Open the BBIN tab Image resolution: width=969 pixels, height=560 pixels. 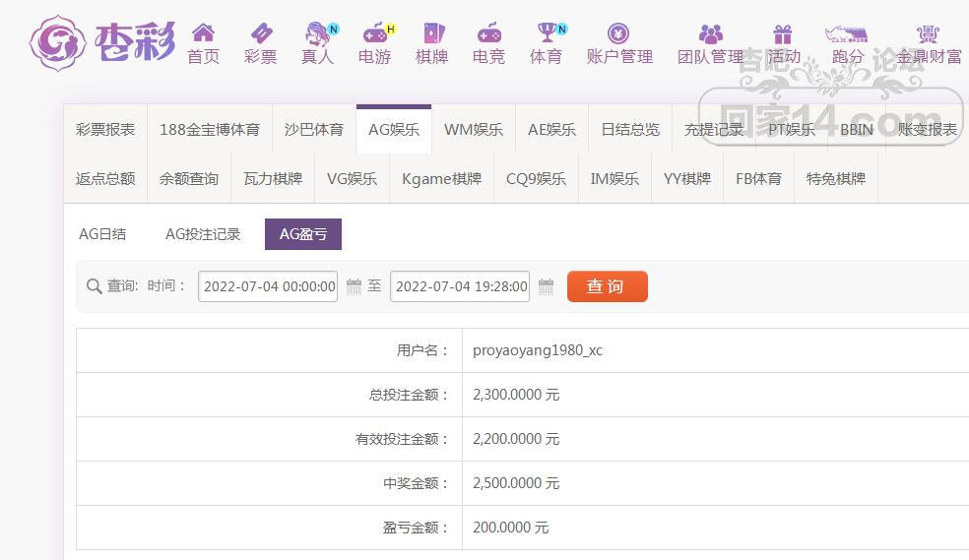[x=857, y=130]
